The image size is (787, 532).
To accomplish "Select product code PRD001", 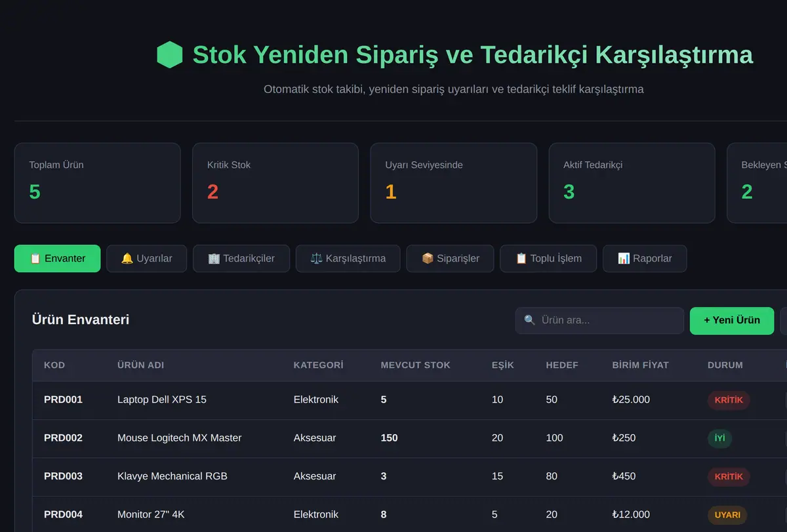I will tap(63, 399).
